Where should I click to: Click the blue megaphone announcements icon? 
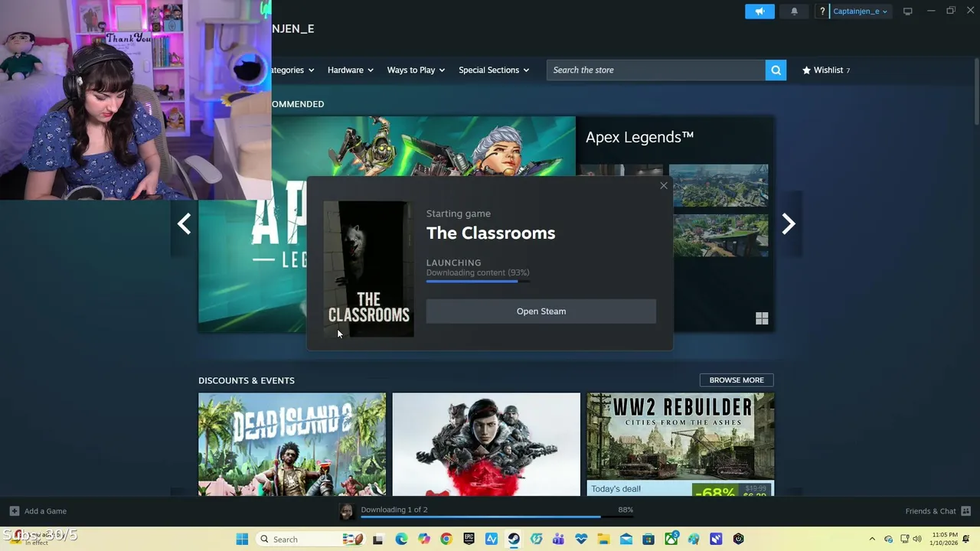coord(759,11)
